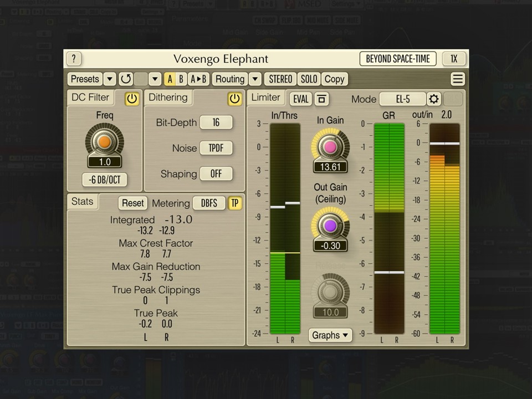Viewport: 532px width, 399px height.
Task: Select state A
Action: 170,79
